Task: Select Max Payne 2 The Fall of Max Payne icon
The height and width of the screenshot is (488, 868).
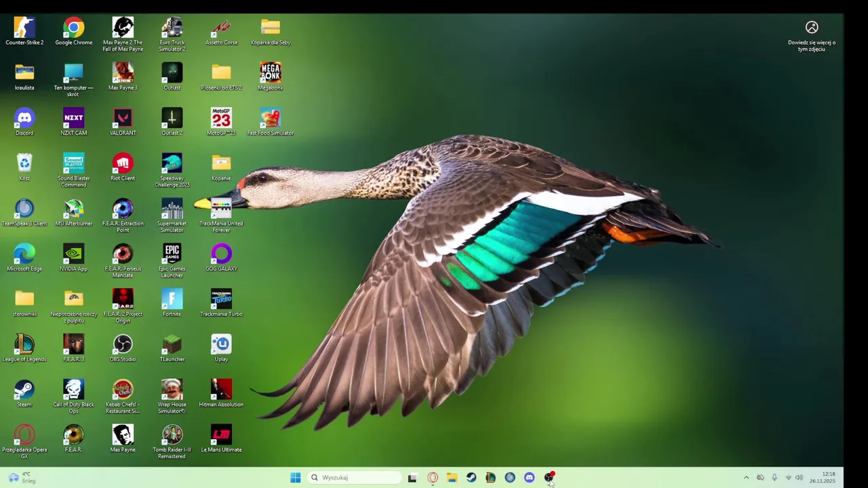Action: click(x=123, y=35)
